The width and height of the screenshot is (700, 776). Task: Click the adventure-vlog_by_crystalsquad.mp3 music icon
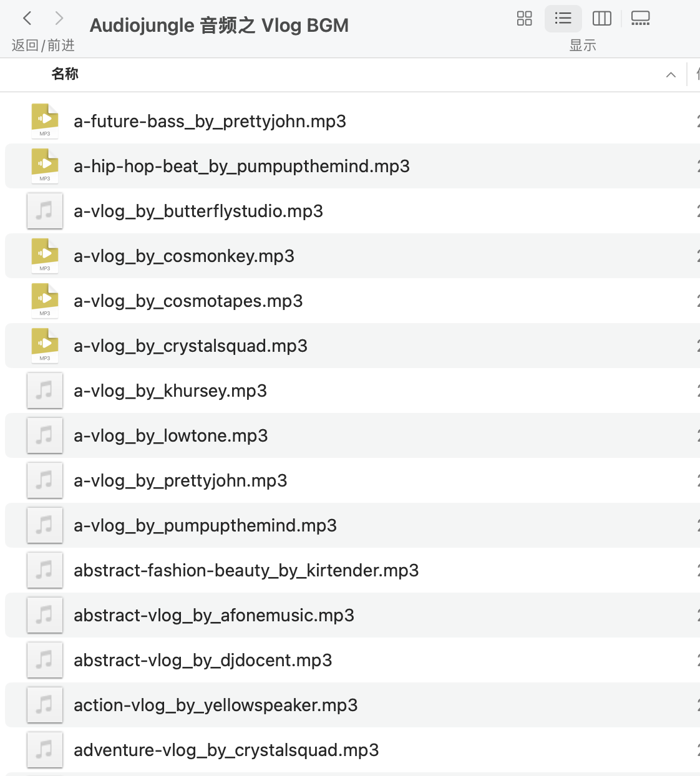click(x=45, y=750)
